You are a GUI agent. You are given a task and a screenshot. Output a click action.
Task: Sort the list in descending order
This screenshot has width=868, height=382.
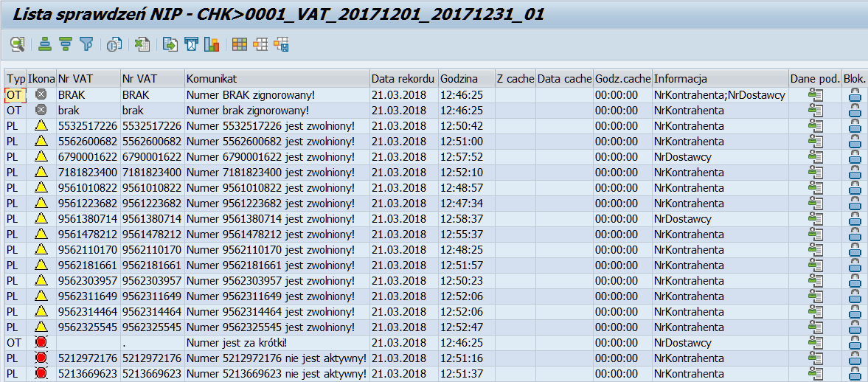(x=66, y=45)
